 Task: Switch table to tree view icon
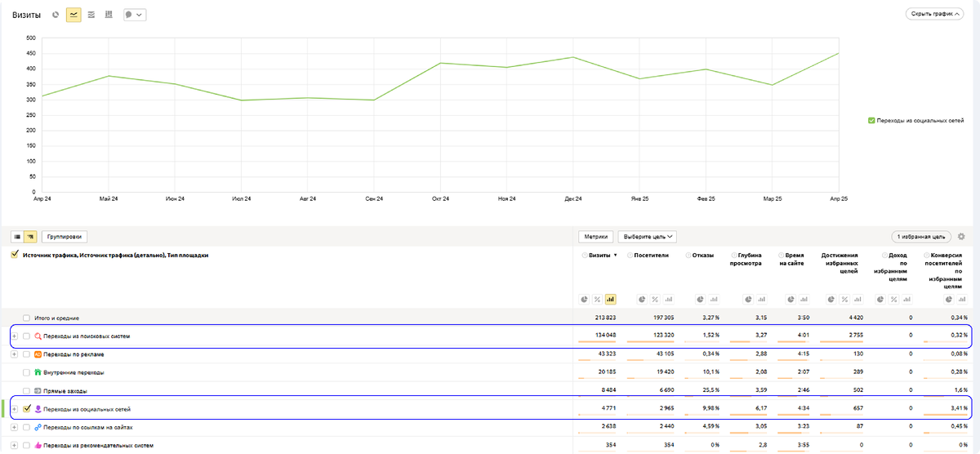[x=31, y=237]
